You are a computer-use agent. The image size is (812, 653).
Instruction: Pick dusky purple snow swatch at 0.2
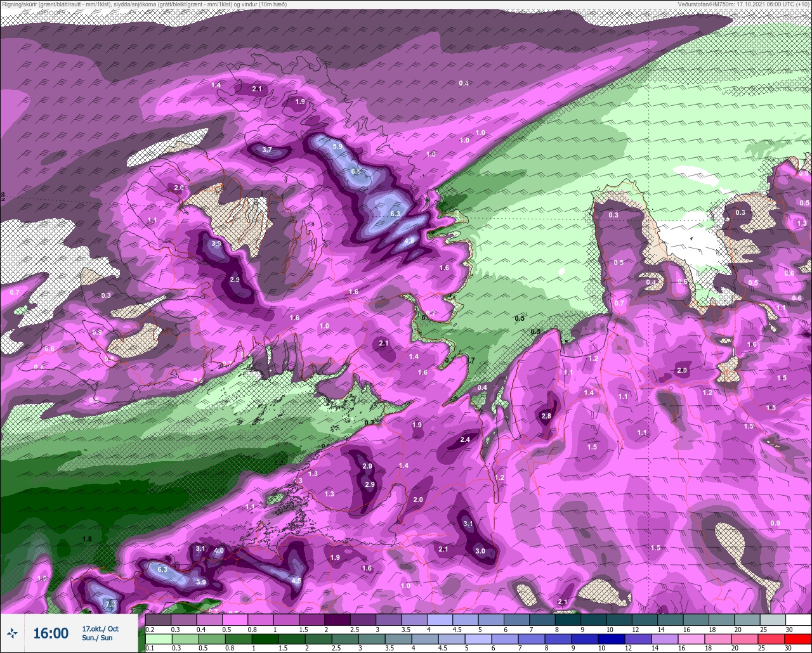pyautogui.click(x=158, y=619)
